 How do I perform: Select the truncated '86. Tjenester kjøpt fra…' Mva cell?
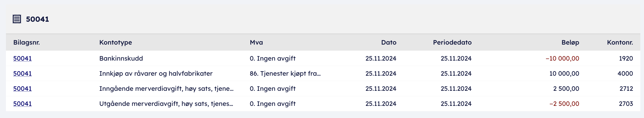click(285, 74)
